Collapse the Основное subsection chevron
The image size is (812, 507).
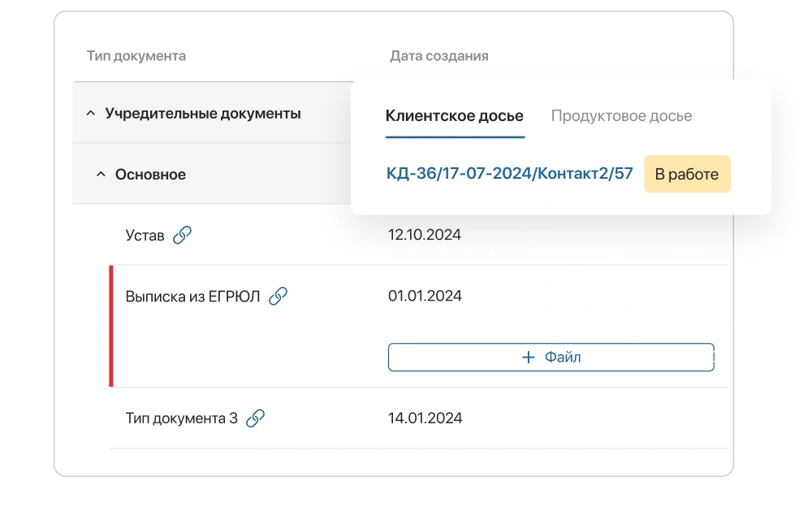click(101, 174)
